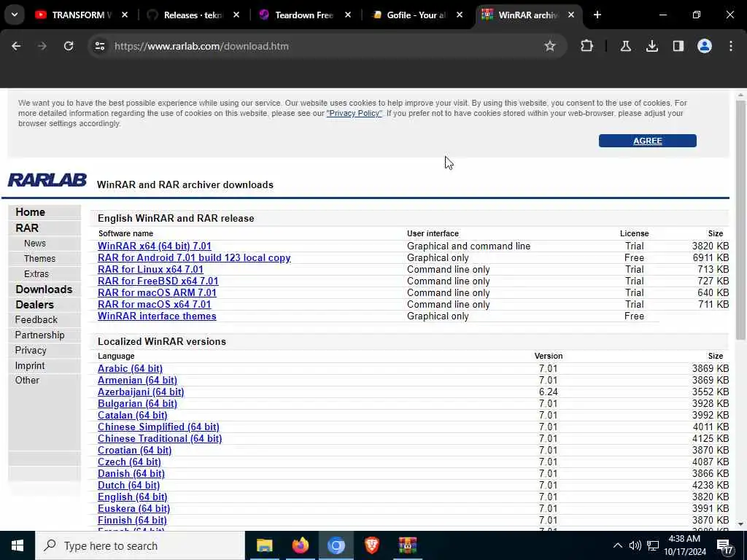Close the TRANSFORM YouTube tab
The height and width of the screenshot is (560, 747).
click(125, 15)
